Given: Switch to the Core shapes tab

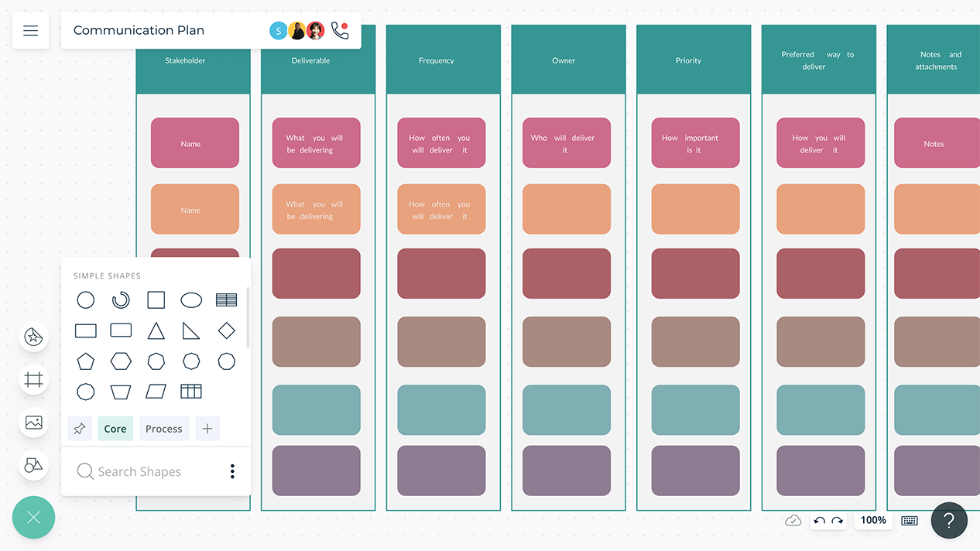Looking at the screenshot, I should coord(115,429).
